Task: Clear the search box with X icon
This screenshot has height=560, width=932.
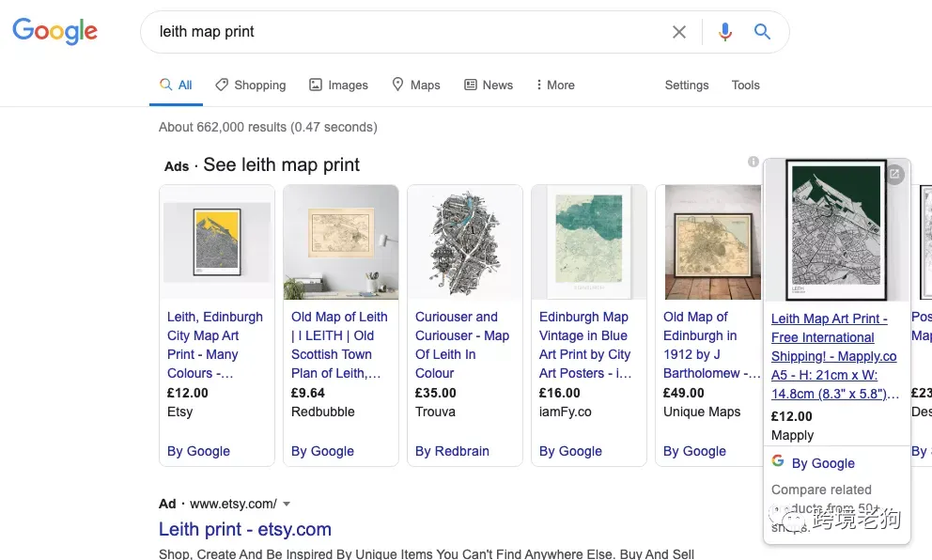Action: click(678, 32)
